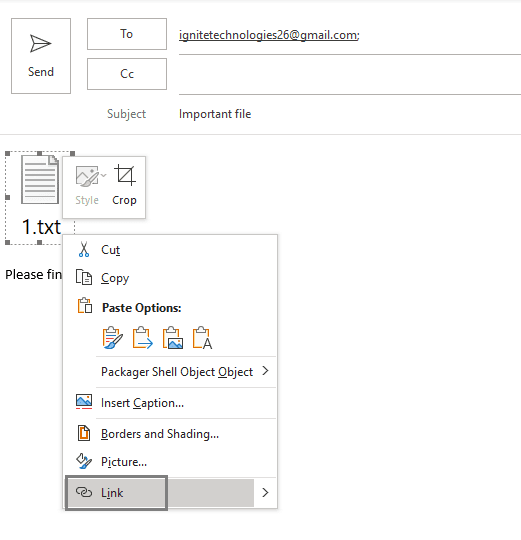Click the Paste Options clipboard icon
521x540 pixels.
pyautogui.click(x=85, y=306)
